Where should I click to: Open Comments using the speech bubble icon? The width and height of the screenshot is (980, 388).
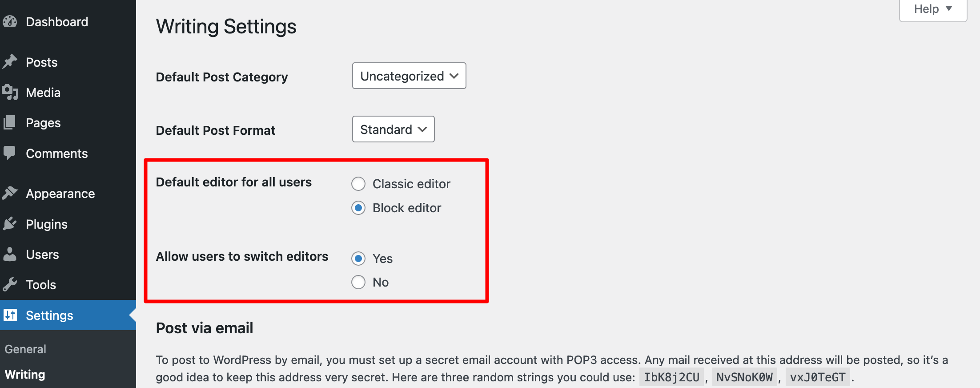(x=10, y=153)
